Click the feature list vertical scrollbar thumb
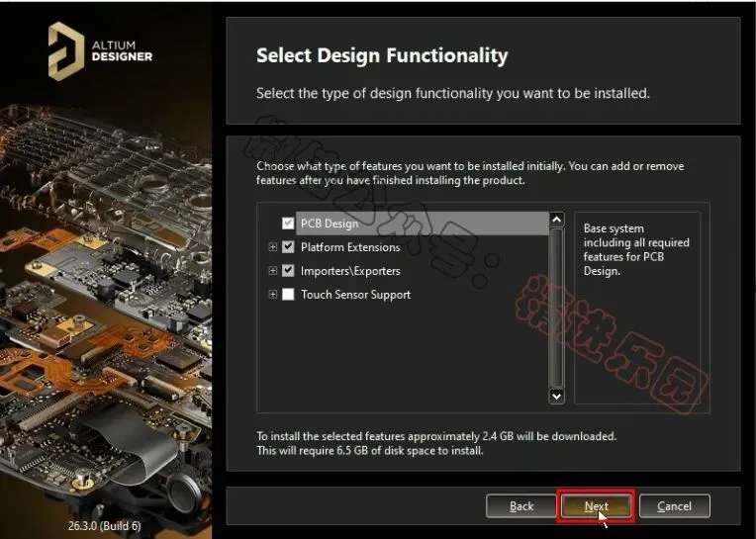 [556, 308]
